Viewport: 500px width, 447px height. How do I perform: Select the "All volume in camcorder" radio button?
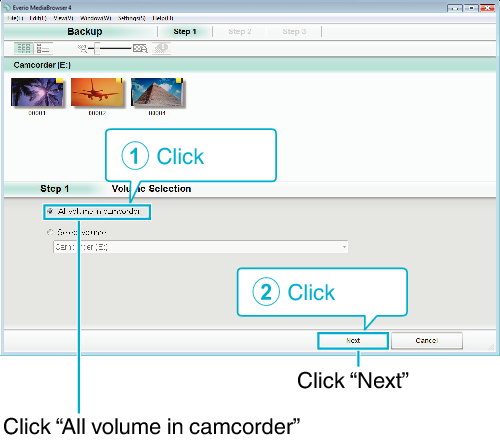pos(50,211)
